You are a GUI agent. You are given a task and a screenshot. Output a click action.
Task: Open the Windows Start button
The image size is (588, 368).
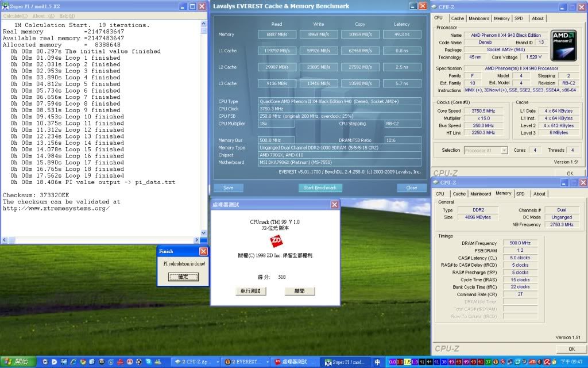18,362
